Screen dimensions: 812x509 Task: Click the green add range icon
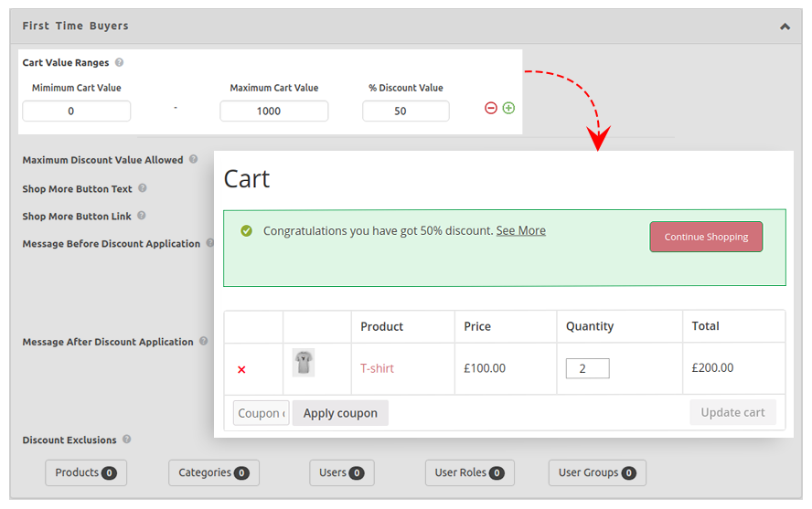point(508,108)
